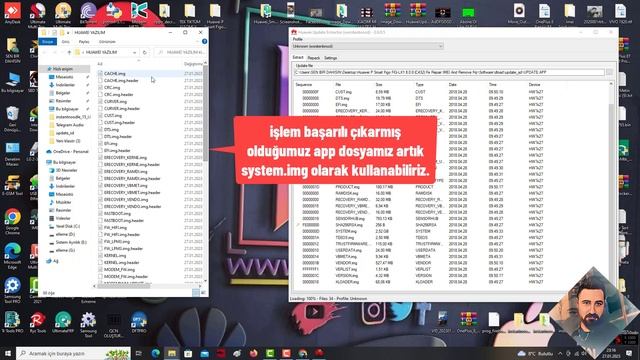Sort Explorer files by Ad column

pos(100,64)
